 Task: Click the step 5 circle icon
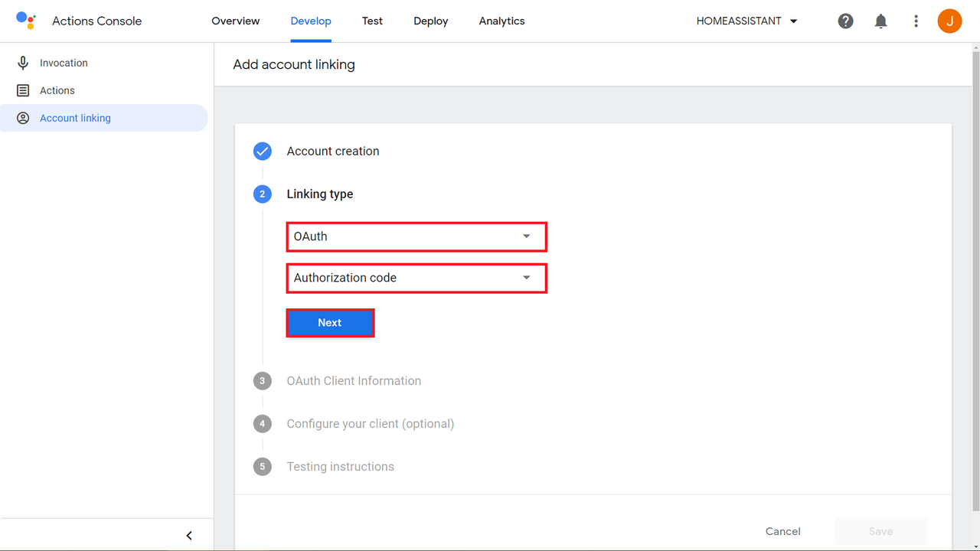[263, 466]
